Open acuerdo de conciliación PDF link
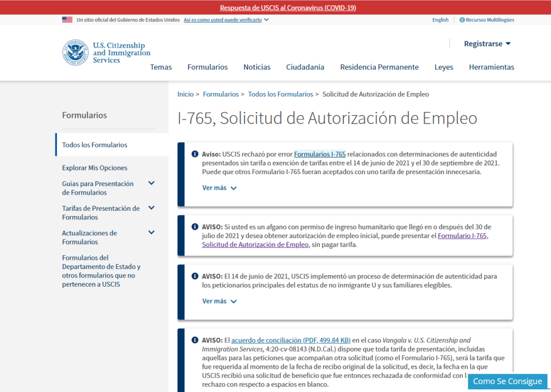551x392 pixels. click(x=291, y=340)
